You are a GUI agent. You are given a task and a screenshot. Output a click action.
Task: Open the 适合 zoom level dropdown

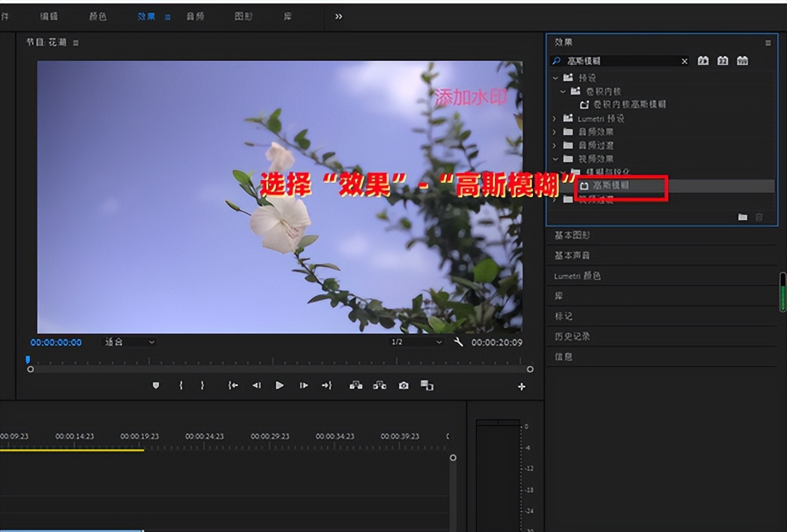coord(129,342)
